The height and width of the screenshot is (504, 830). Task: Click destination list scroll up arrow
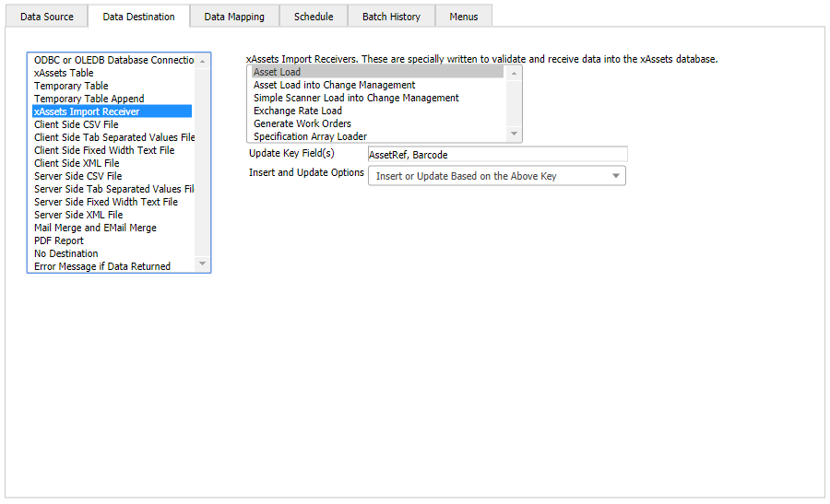[x=202, y=62]
